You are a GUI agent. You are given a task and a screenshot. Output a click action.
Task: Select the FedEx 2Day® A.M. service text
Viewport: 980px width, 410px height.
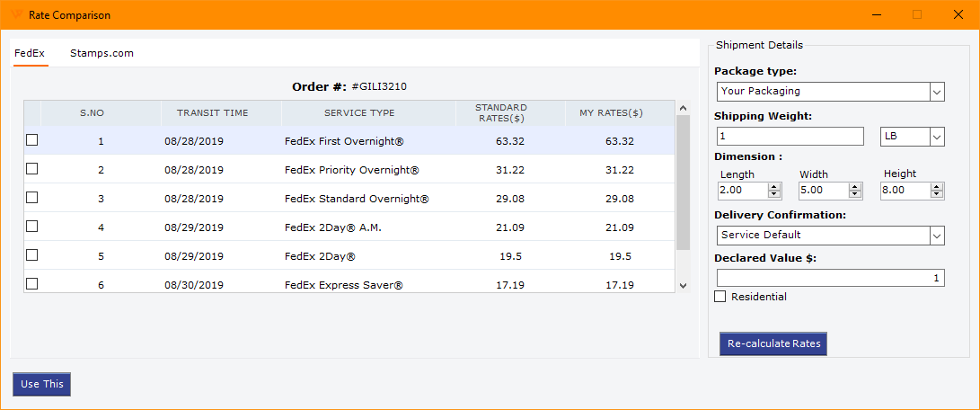coord(333,227)
